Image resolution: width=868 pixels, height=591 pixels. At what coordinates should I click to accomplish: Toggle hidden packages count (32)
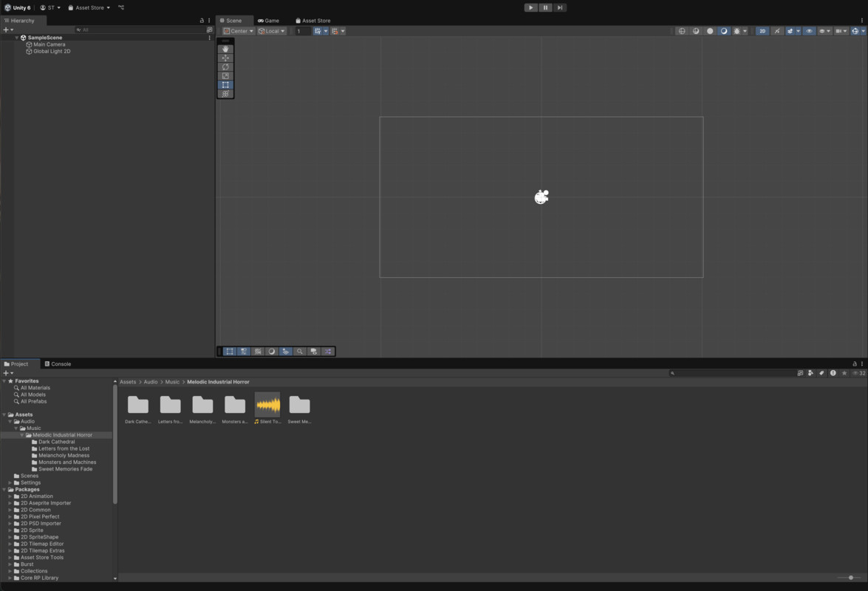pos(859,373)
